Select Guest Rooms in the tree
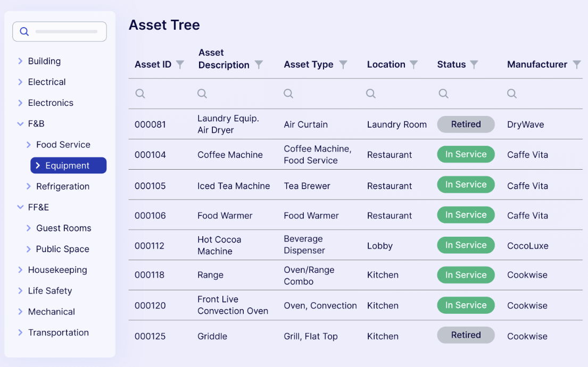 point(63,228)
